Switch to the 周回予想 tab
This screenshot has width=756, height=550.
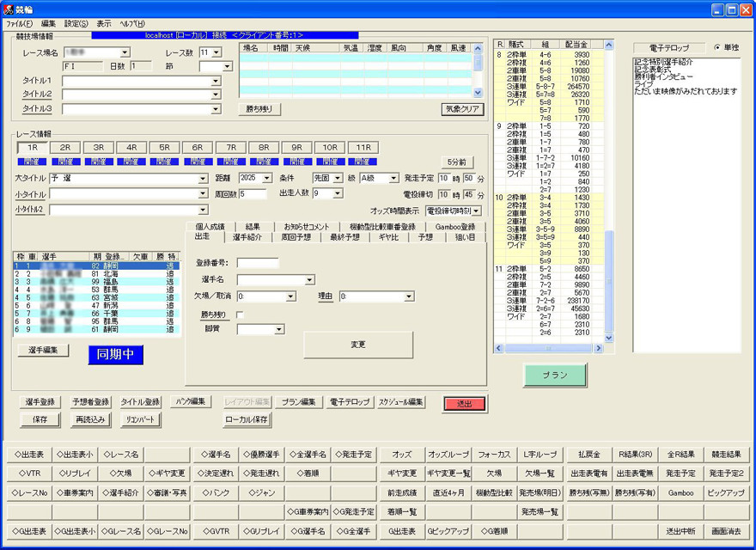click(x=296, y=237)
